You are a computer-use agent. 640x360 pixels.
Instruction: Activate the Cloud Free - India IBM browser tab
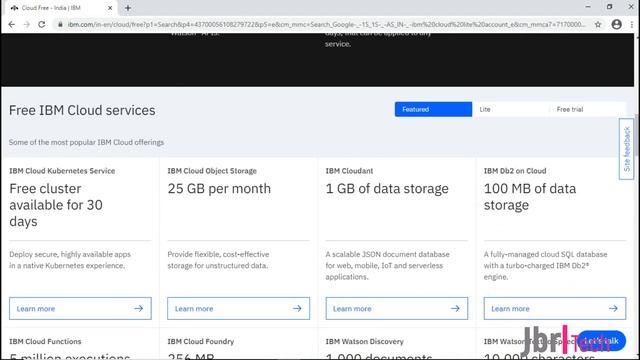[61, 8]
